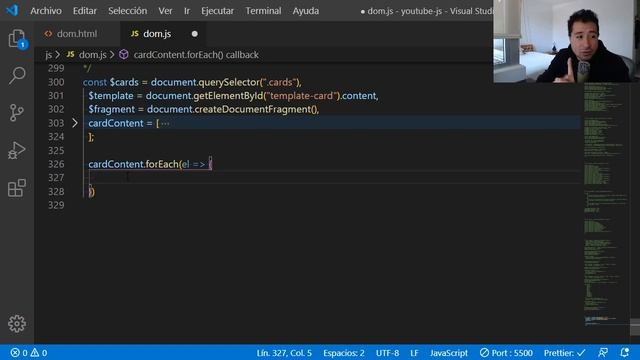Open the Archivo menu

(46, 11)
